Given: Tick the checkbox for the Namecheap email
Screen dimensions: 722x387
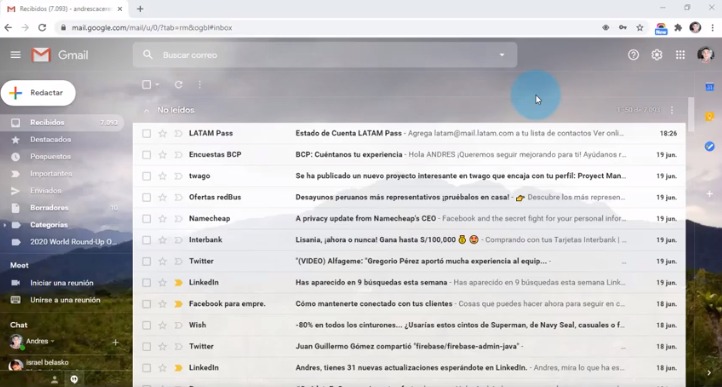Looking at the screenshot, I should point(146,219).
